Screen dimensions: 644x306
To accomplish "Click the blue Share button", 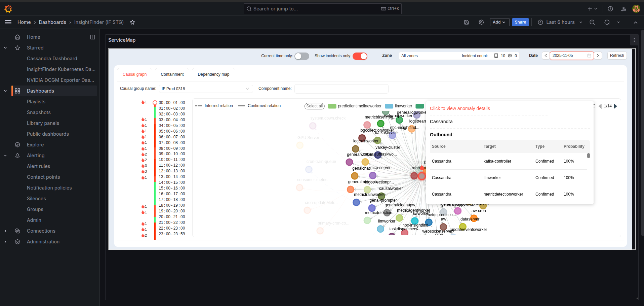I will (x=520, y=22).
